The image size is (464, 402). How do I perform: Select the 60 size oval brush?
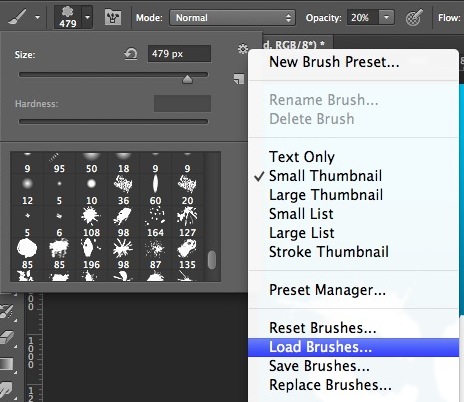tap(155, 191)
